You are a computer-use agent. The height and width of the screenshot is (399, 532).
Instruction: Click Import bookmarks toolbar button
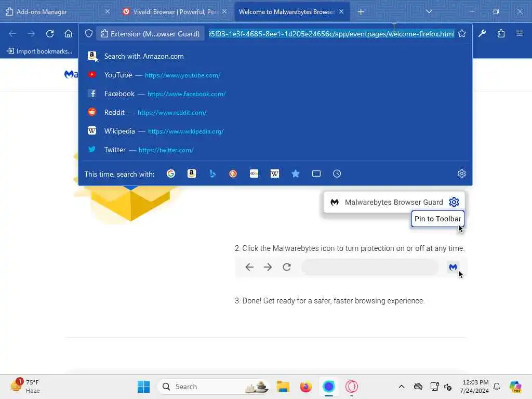(x=39, y=51)
